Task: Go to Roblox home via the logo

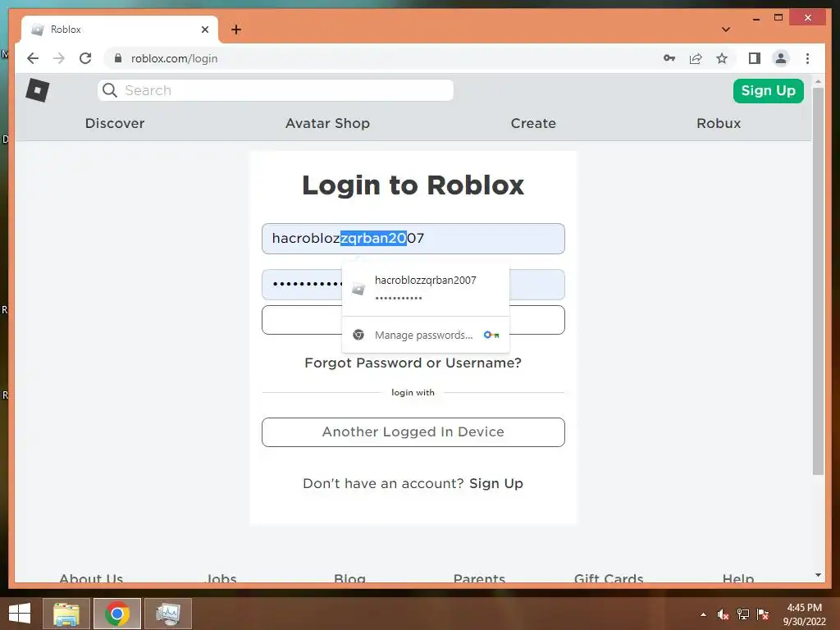Action: 38,90
